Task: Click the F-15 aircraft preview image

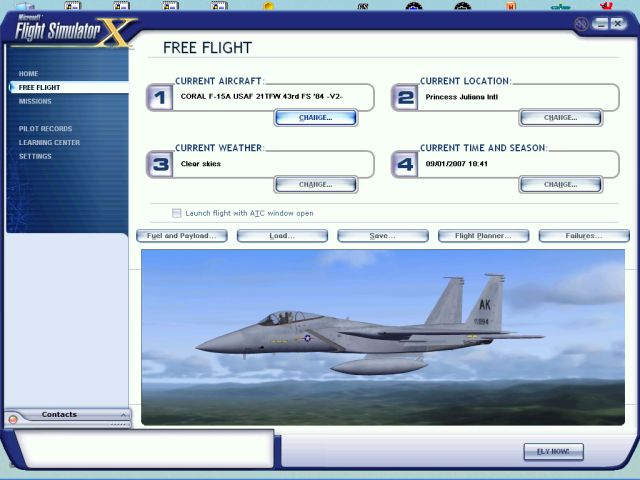Action: [382, 335]
